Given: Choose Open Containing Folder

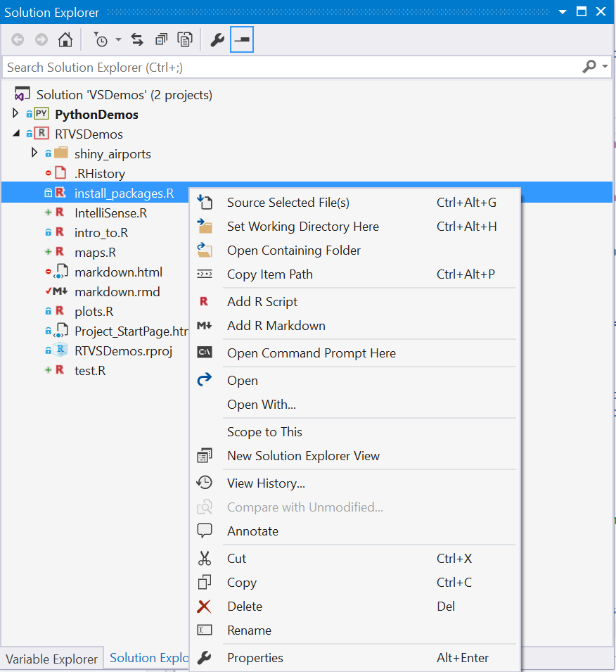Looking at the screenshot, I should 354,251.
